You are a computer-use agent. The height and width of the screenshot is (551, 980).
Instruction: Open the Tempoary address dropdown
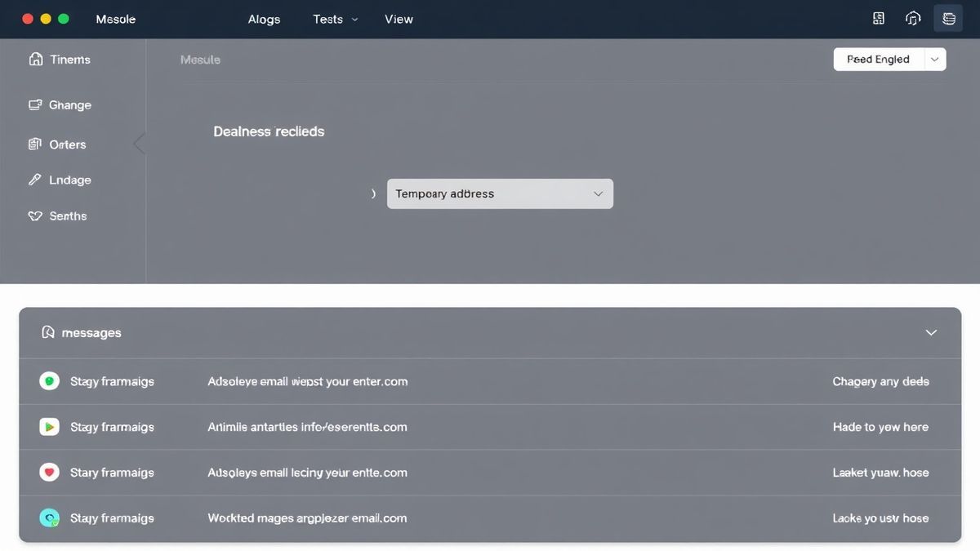coord(500,194)
